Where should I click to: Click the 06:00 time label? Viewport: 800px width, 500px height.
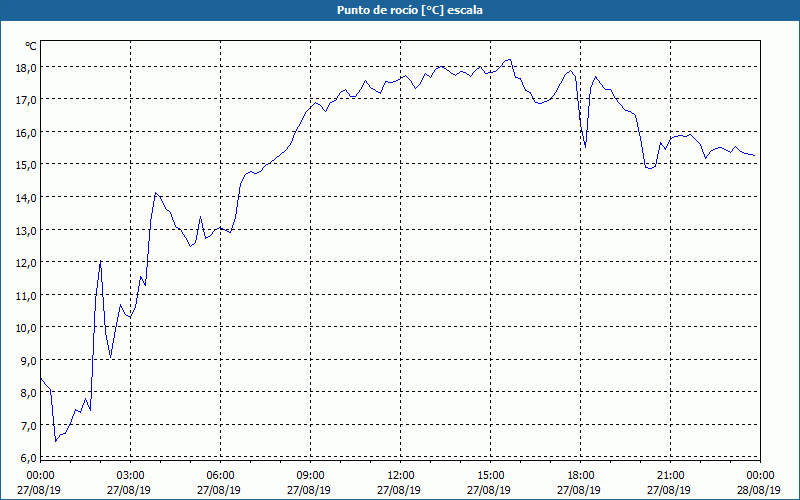pyautogui.click(x=220, y=476)
